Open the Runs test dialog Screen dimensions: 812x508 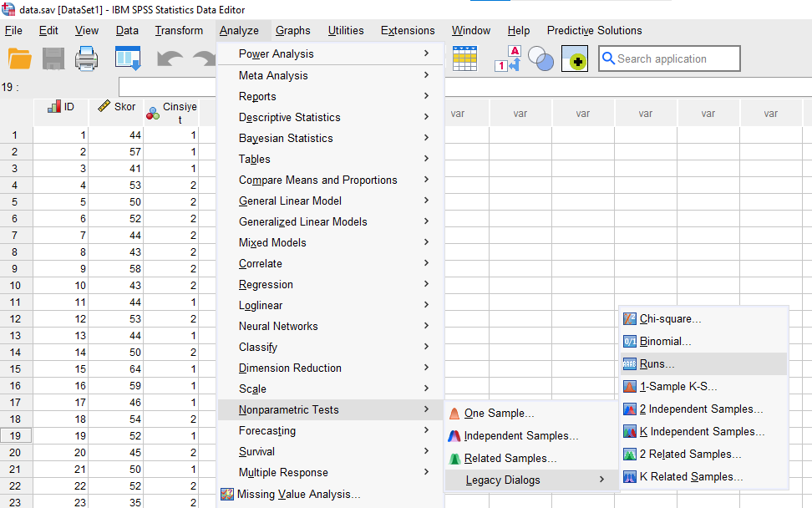pos(657,364)
